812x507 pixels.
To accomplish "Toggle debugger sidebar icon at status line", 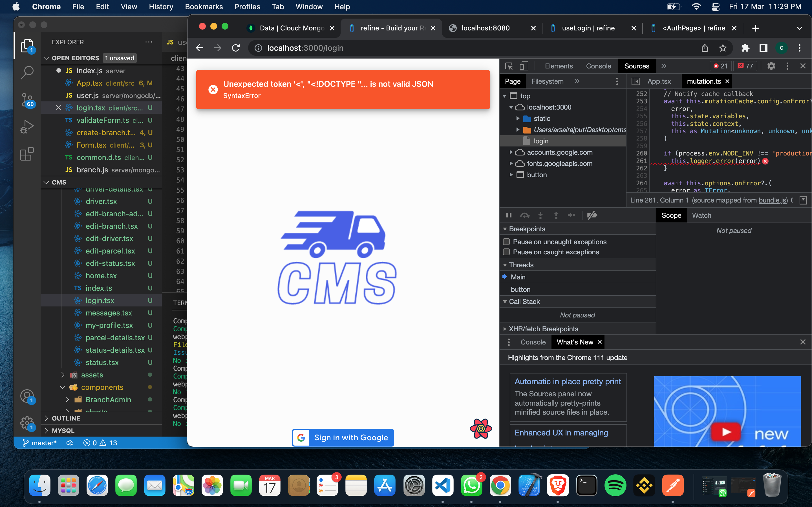I will coord(803,200).
